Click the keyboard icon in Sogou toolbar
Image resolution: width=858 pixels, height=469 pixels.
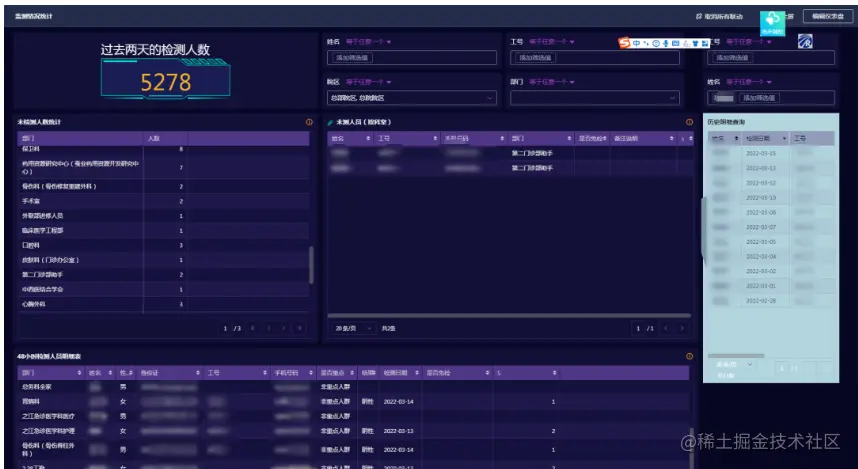pos(676,43)
